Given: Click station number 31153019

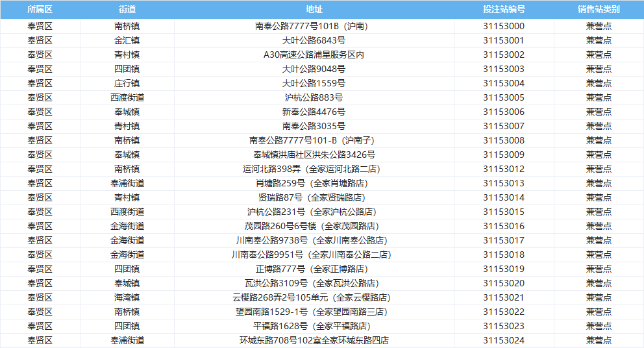Looking at the screenshot, I should [x=504, y=269].
